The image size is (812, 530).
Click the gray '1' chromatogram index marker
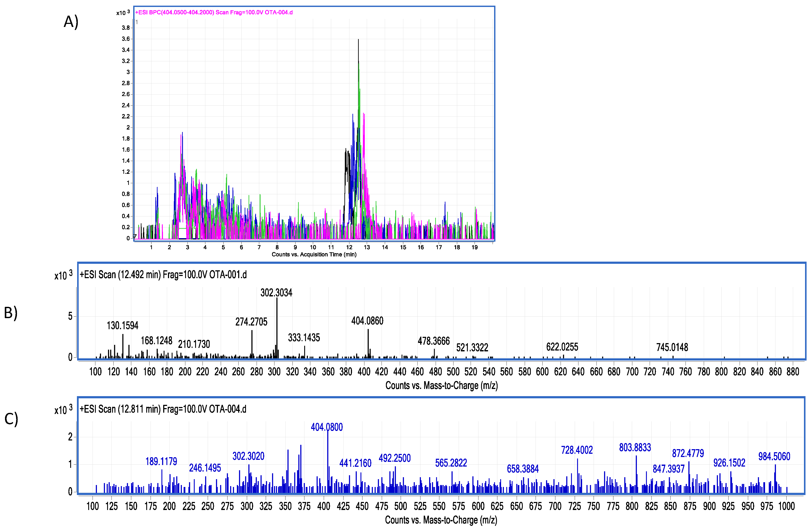(x=137, y=22)
